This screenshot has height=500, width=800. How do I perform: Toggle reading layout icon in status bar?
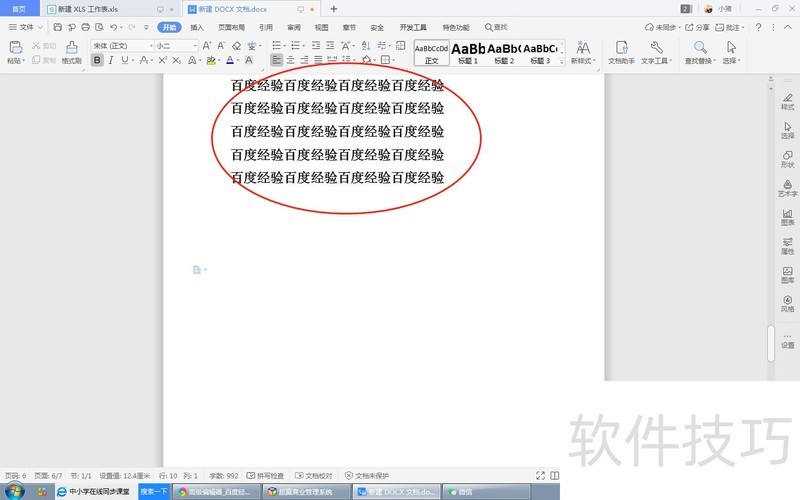(x=554, y=476)
